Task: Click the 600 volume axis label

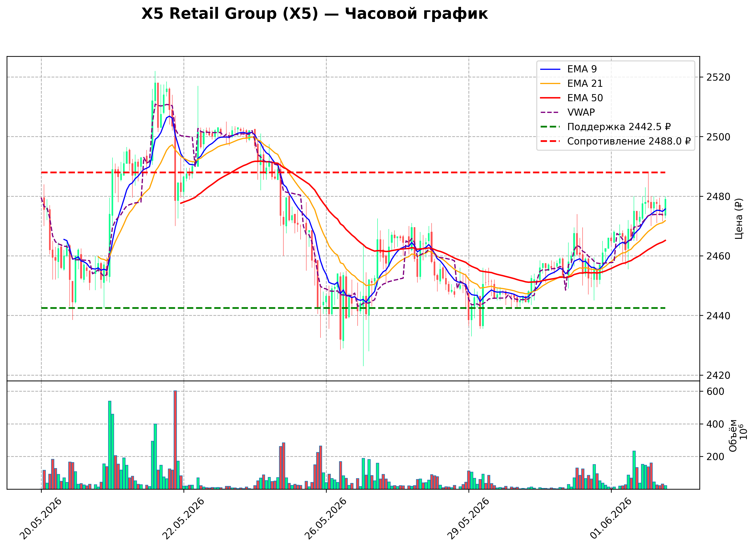Action: [x=716, y=392]
